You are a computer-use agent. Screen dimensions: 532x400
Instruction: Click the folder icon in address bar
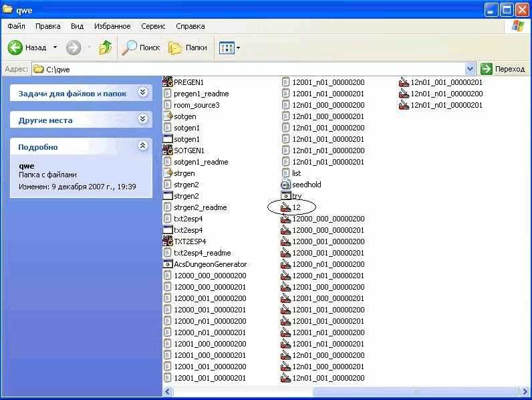39,69
